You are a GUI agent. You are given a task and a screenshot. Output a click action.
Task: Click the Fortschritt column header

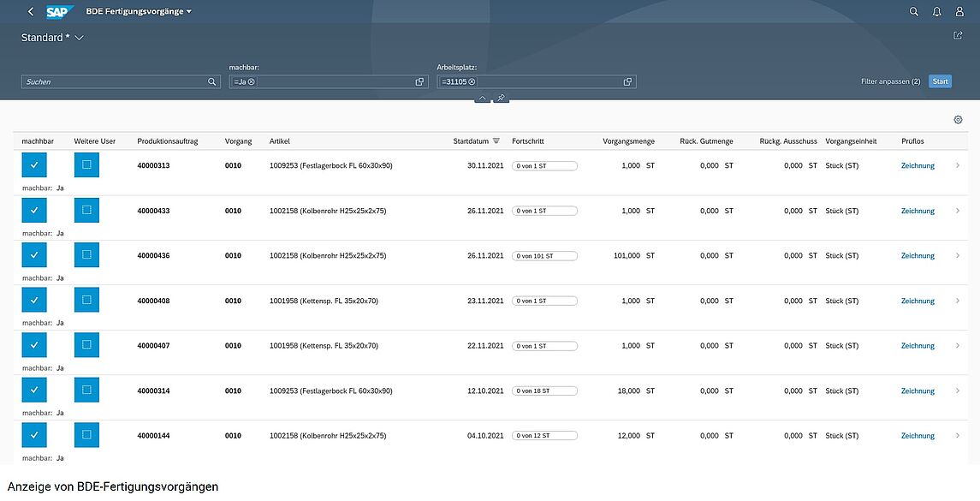click(x=527, y=141)
